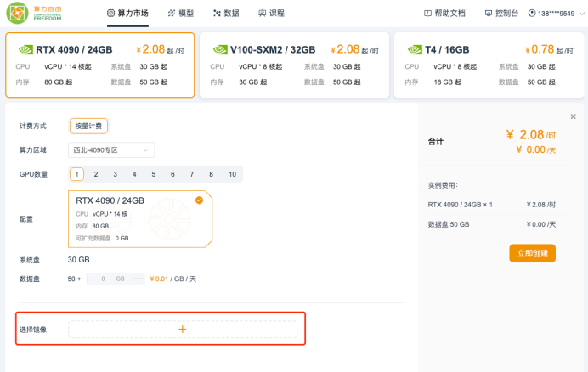This screenshot has height=372, width=588.
Task: Click the user avatar icon beside 138****9549
Action: coord(532,13)
